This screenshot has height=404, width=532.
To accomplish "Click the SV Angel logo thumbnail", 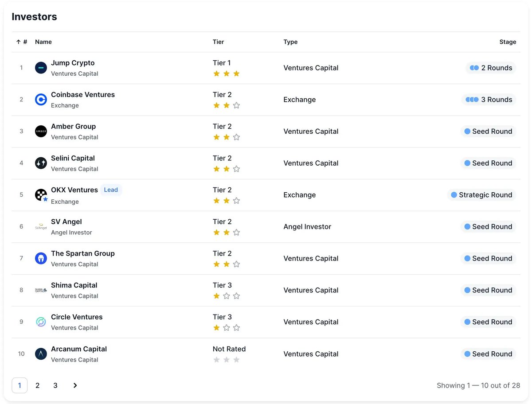I will coord(41,227).
